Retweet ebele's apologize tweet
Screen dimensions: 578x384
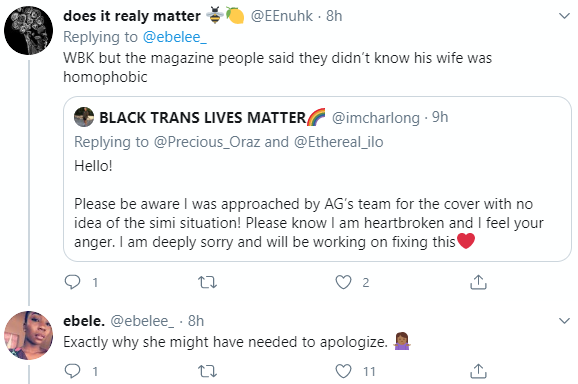tap(207, 371)
